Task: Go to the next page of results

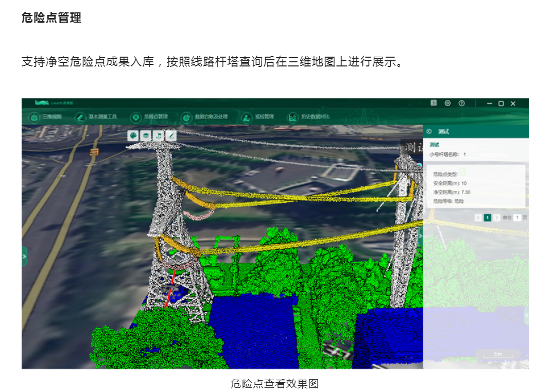Action: coord(497,218)
